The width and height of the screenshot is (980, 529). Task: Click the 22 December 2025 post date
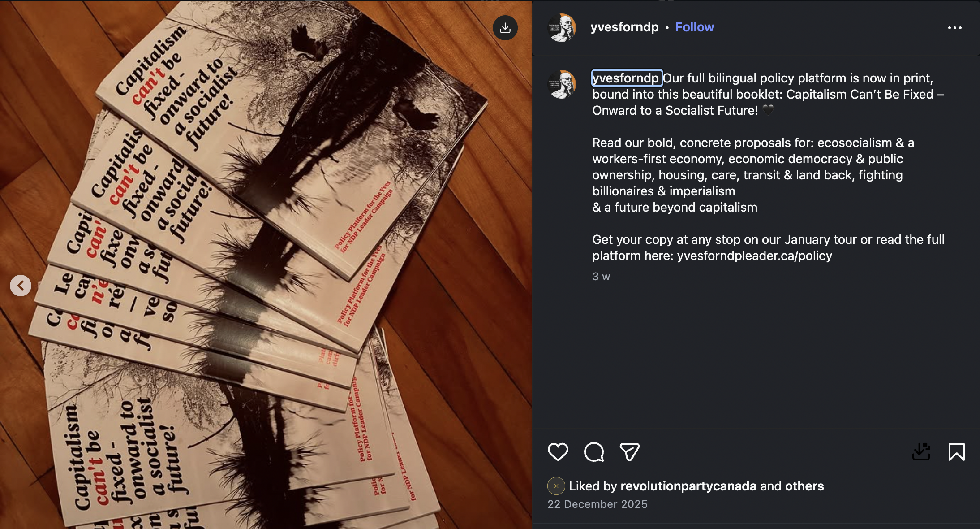(x=597, y=504)
